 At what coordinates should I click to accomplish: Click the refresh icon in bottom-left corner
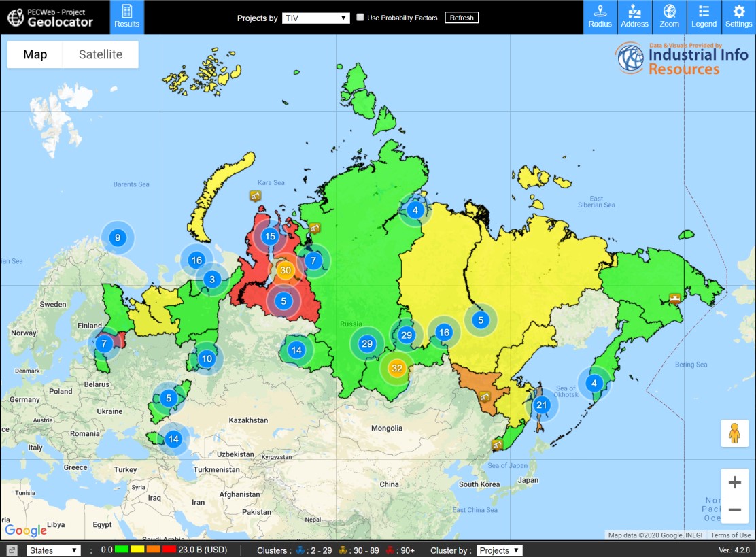[12, 550]
